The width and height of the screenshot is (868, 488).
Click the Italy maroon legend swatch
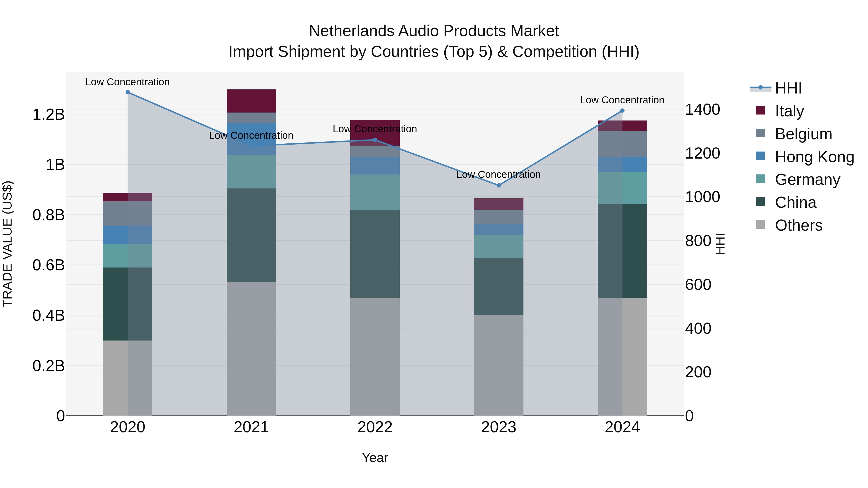[x=760, y=110]
